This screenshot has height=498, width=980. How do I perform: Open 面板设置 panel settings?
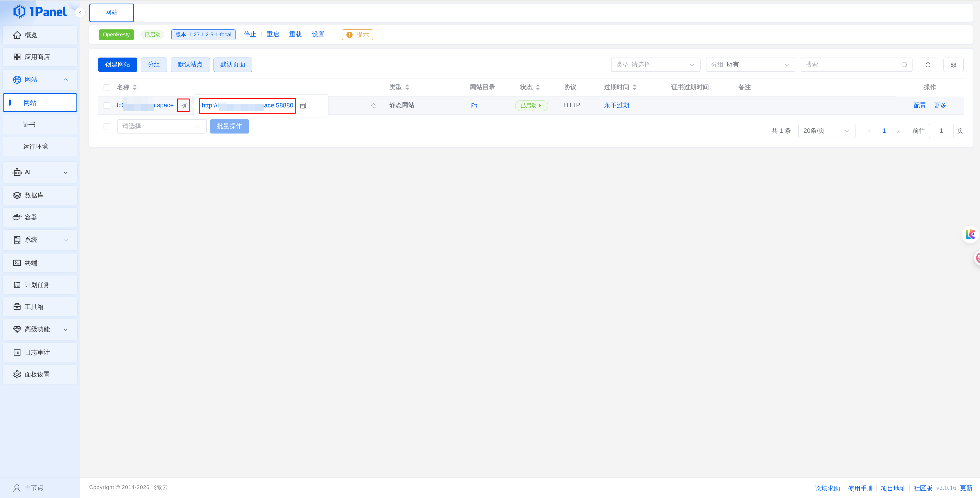tap(40, 375)
